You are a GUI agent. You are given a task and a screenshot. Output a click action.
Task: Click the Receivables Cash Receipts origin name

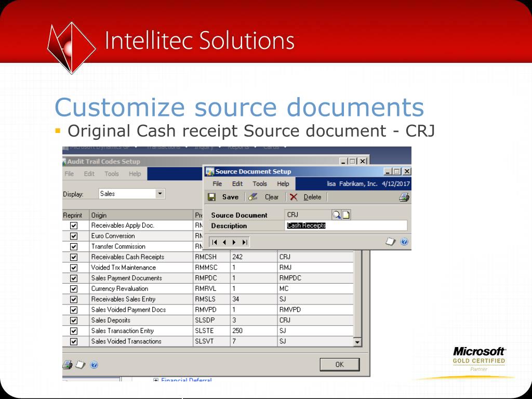[128, 257]
